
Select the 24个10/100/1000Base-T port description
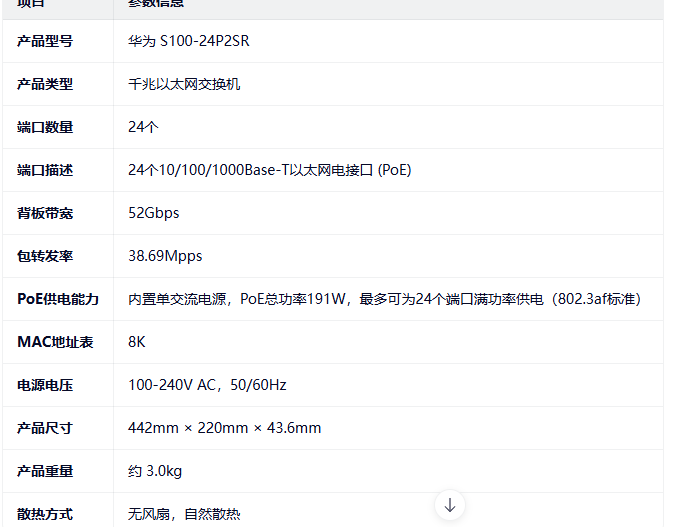point(270,170)
